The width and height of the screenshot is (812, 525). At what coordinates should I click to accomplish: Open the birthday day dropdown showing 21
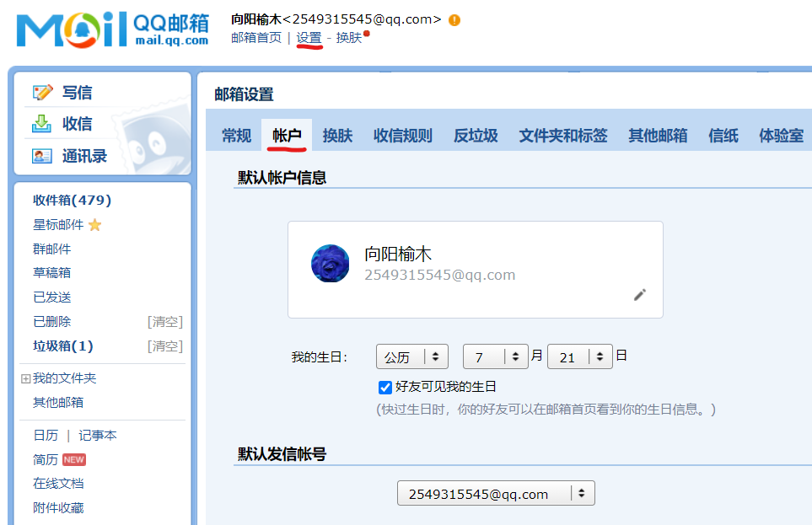pos(579,357)
